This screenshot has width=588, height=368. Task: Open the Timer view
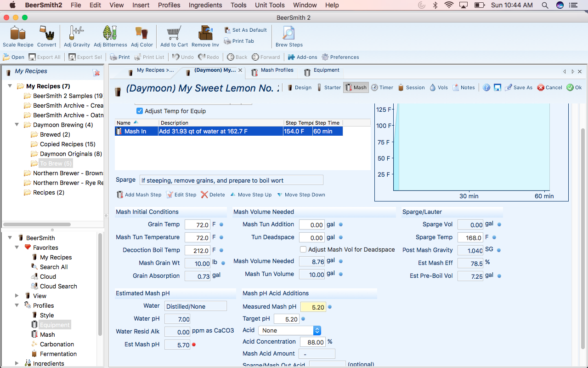coord(382,87)
